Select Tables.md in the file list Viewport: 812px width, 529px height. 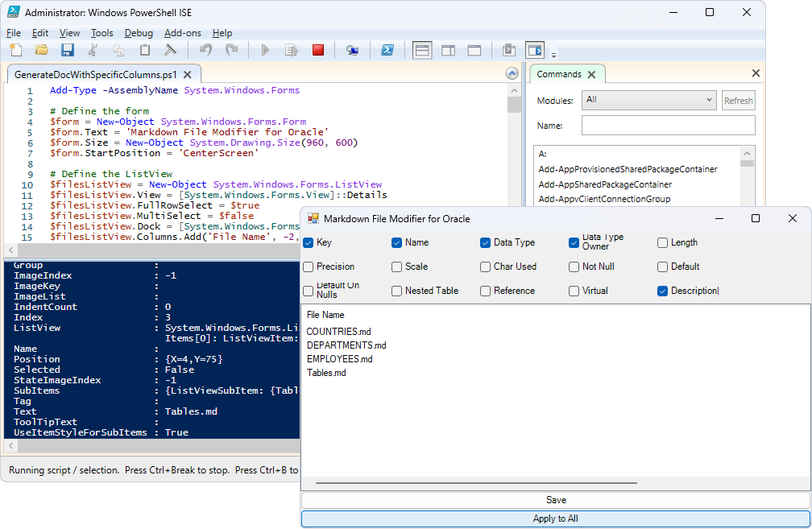click(x=326, y=373)
